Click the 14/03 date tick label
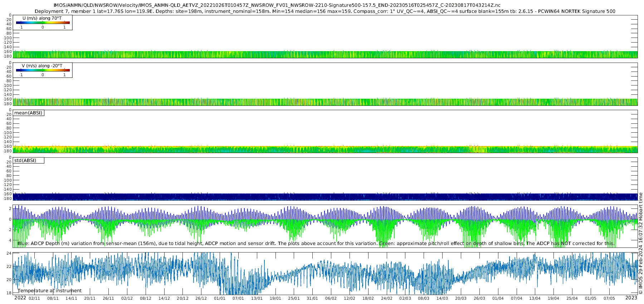The width and height of the screenshot is (644, 304). (x=442, y=298)
